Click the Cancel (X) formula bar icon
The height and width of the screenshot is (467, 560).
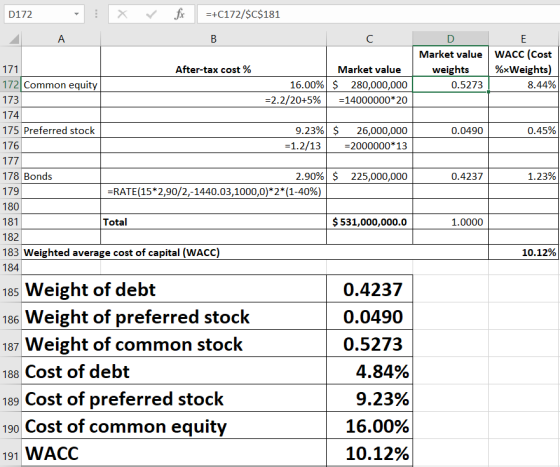pyautogui.click(x=122, y=14)
